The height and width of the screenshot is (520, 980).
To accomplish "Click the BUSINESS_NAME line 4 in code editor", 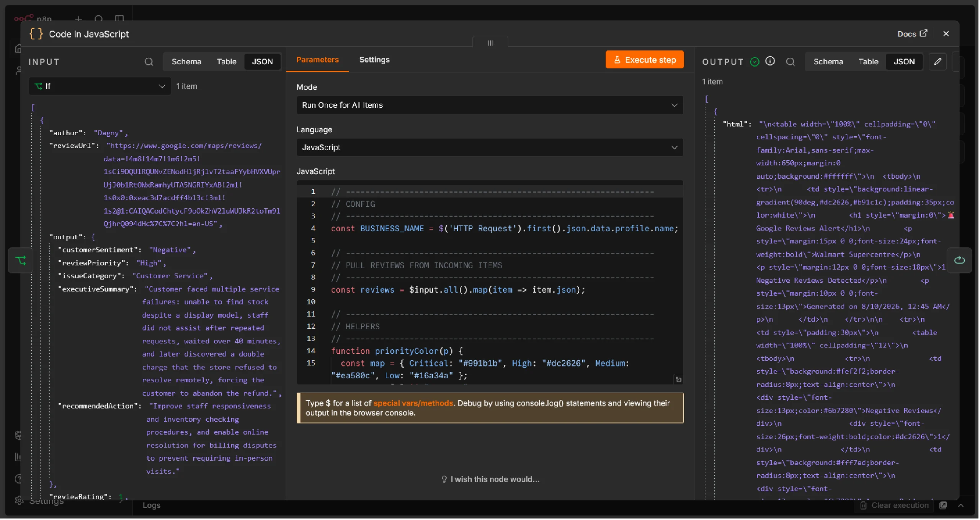I will [505, 229].
